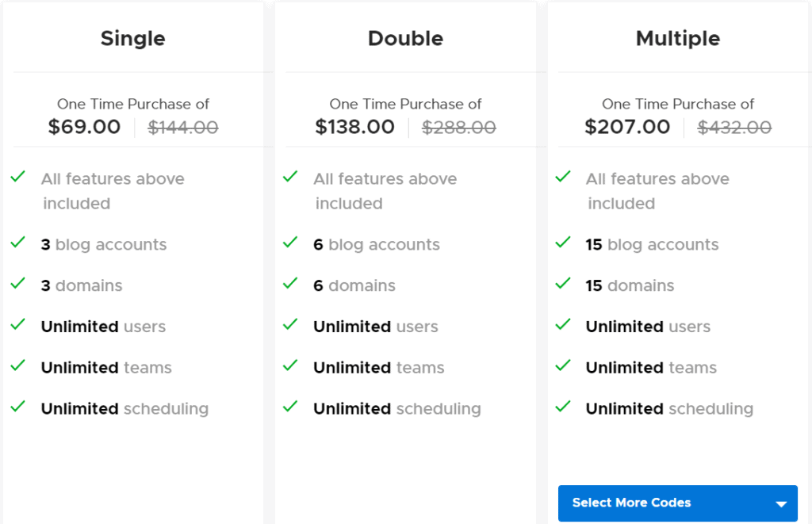The height and width of the screenshot is (524, 812).
Task: Click the checkmark beside Unlimited scheduling in Double
Action: 290,409
